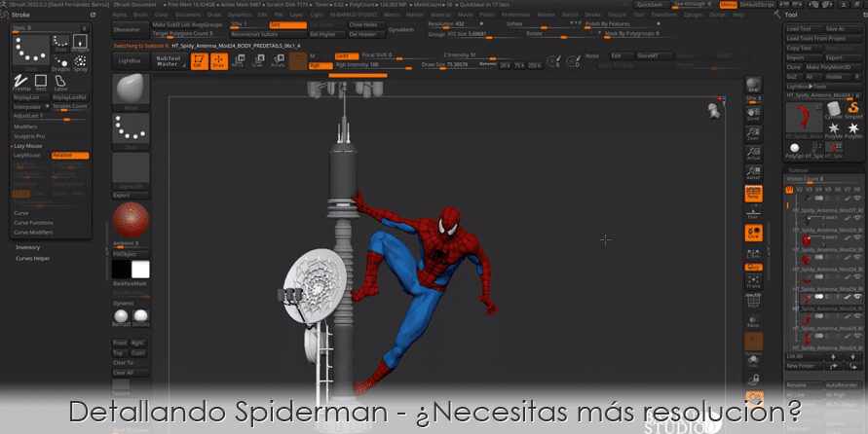Choose the Rect stroke type

point(40,83)
